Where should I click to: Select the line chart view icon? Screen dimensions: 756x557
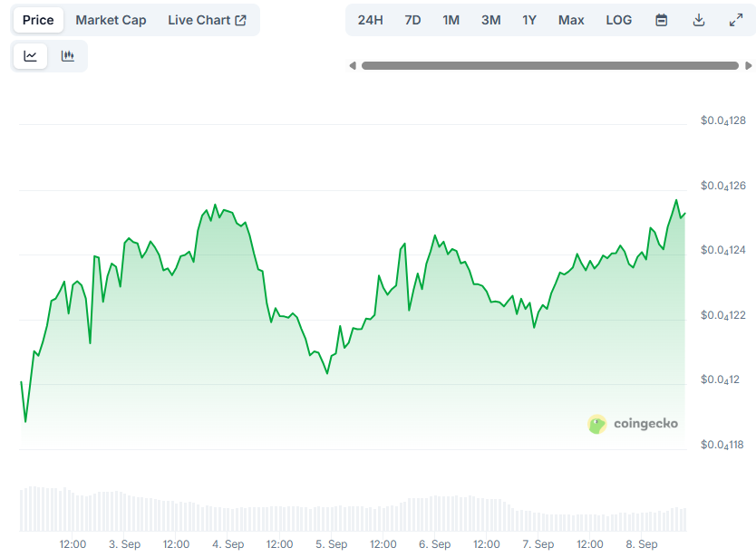coord(30,55)
